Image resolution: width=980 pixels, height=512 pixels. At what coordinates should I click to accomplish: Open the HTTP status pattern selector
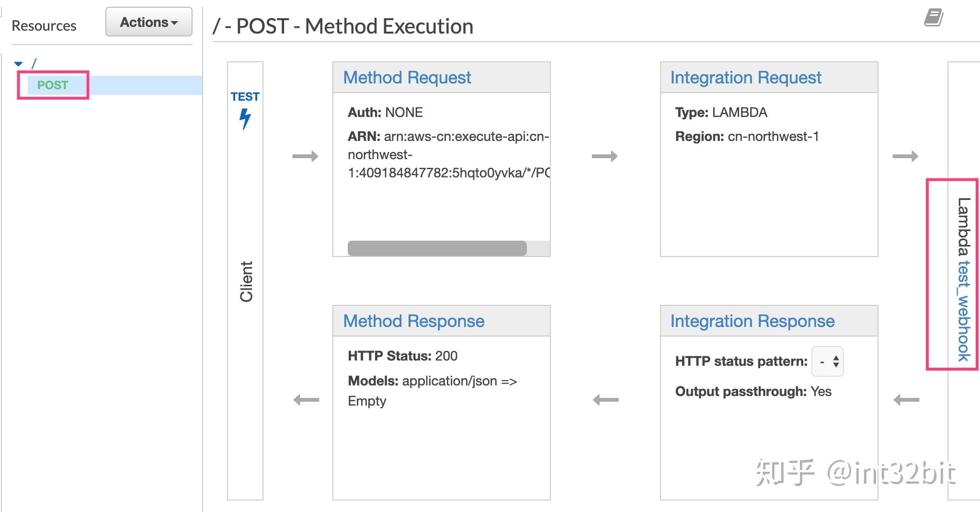[828, 361]
